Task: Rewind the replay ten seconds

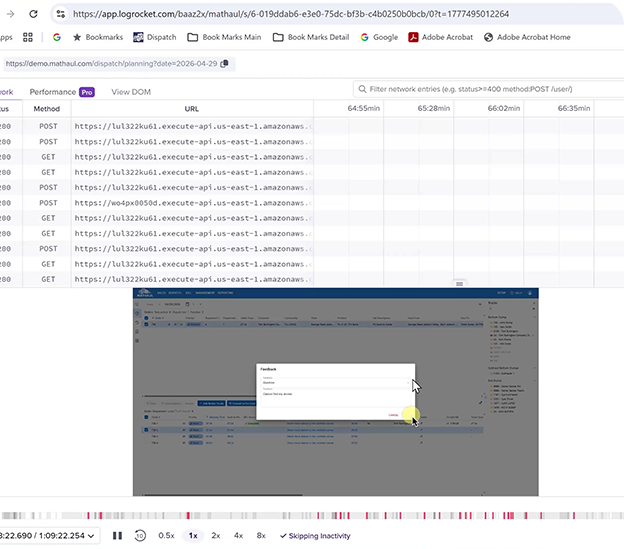Action: pos(140,535)
